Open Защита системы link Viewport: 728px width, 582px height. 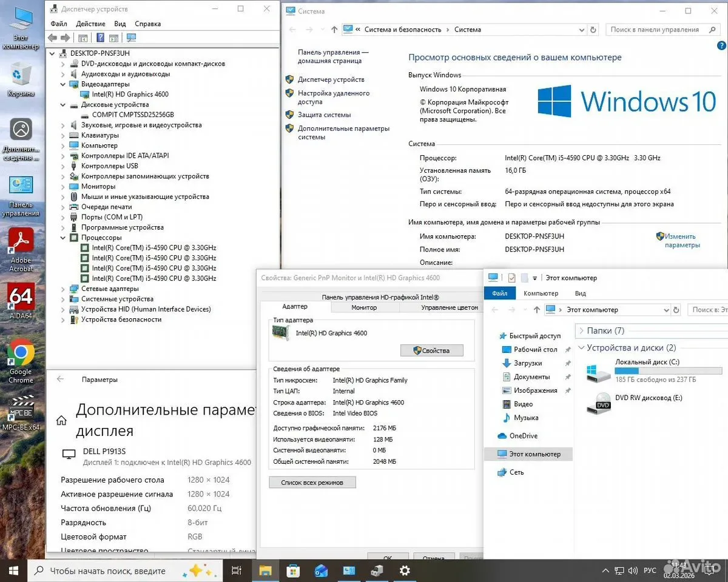pyautogui.click(x=324, y=115)
